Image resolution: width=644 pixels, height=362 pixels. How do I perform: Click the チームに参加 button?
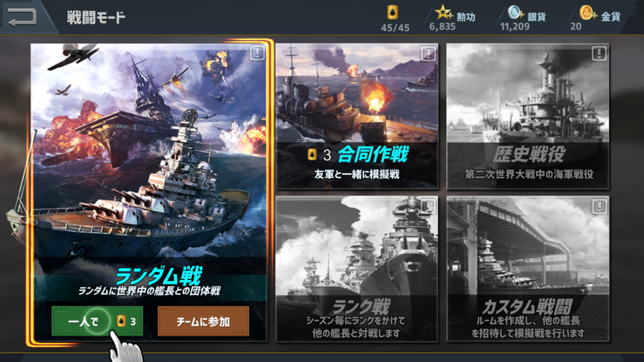tap(203, 321)
